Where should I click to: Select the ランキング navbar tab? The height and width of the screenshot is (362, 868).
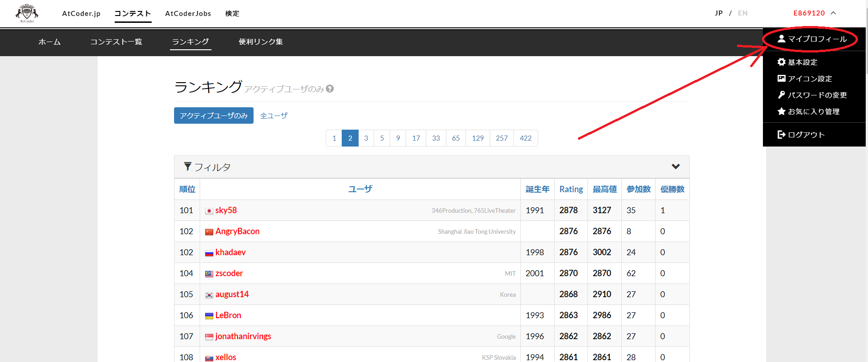[x=191, y=42]
